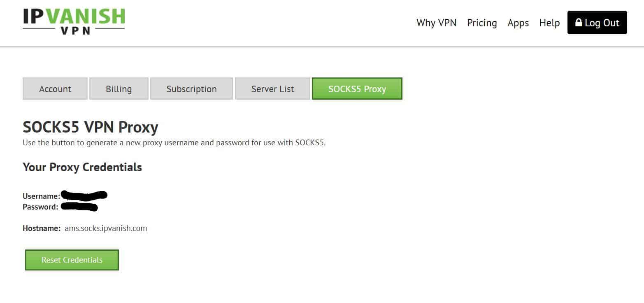Click the Help link in header
The height and width of the screenshot is (303, 644).
tap(549, 23)
